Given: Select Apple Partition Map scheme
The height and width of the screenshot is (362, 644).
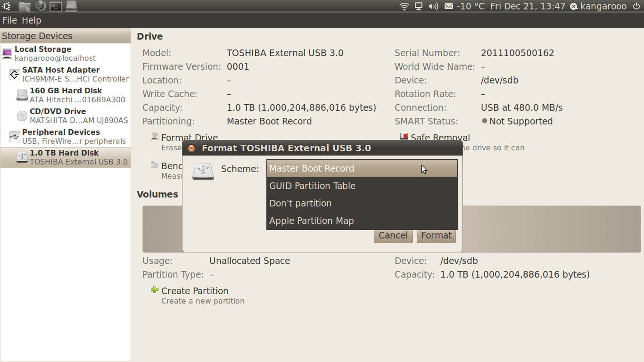Looking at the screenshot, I should tap(362, 221).
